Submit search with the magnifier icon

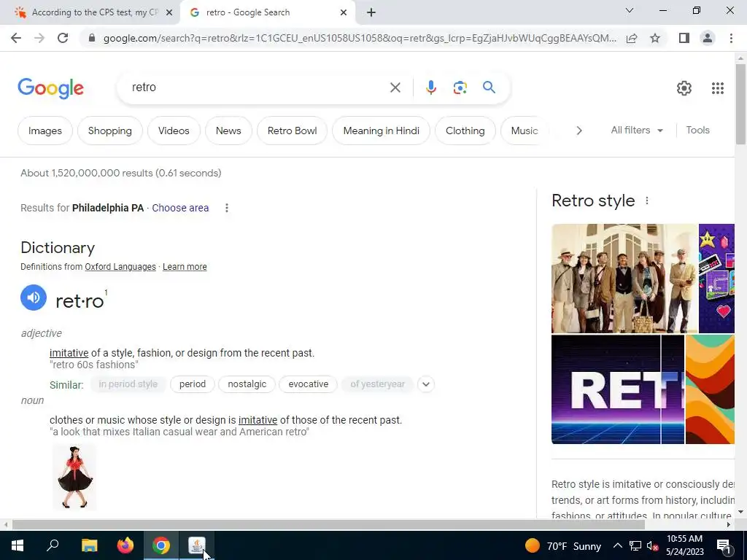[489, 87]
